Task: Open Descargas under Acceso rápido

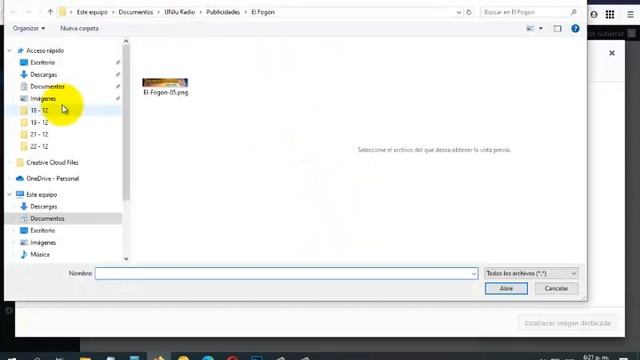Action: point(44,75)
